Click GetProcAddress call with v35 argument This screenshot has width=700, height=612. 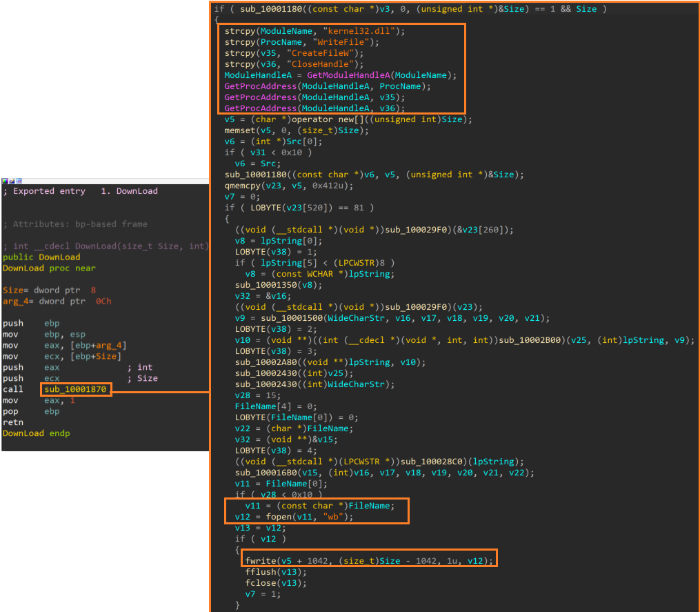tap(314, 97)
